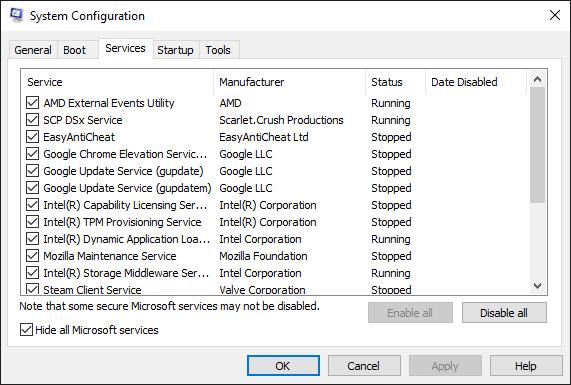Select the Mozilla Foundation manufacturer cell

pyautogui.click(x=263, y=256)
